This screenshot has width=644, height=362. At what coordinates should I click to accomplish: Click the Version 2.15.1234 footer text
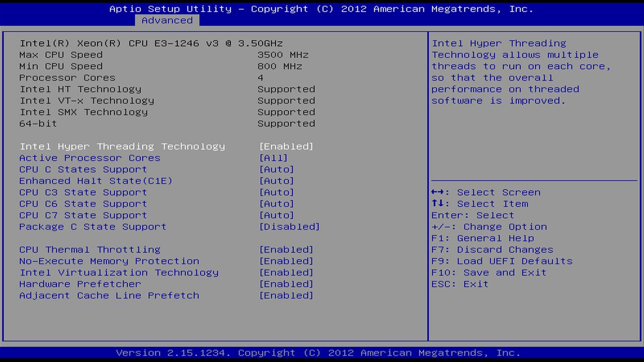point(318,353)
